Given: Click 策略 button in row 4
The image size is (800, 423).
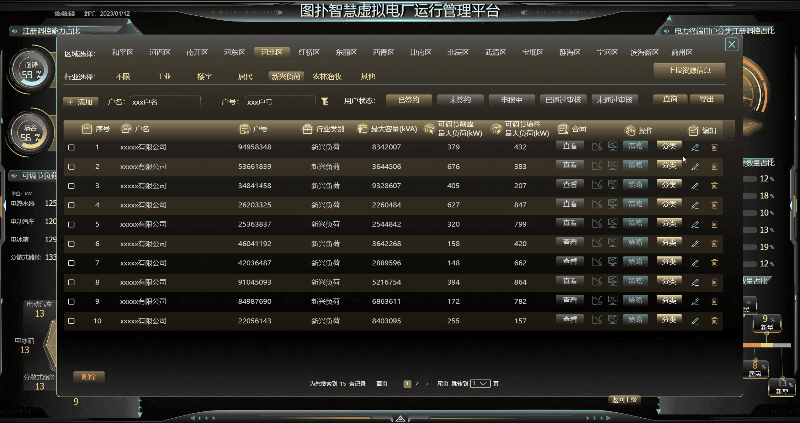Looking at the screenshot, I should click(x=635, y=204).
